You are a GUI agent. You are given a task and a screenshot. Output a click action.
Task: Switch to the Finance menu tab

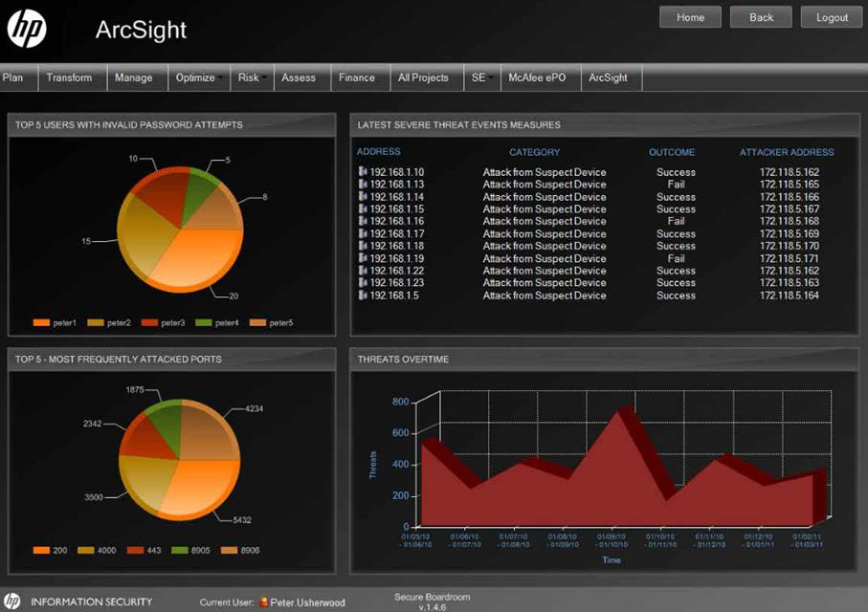pos(360,77)
